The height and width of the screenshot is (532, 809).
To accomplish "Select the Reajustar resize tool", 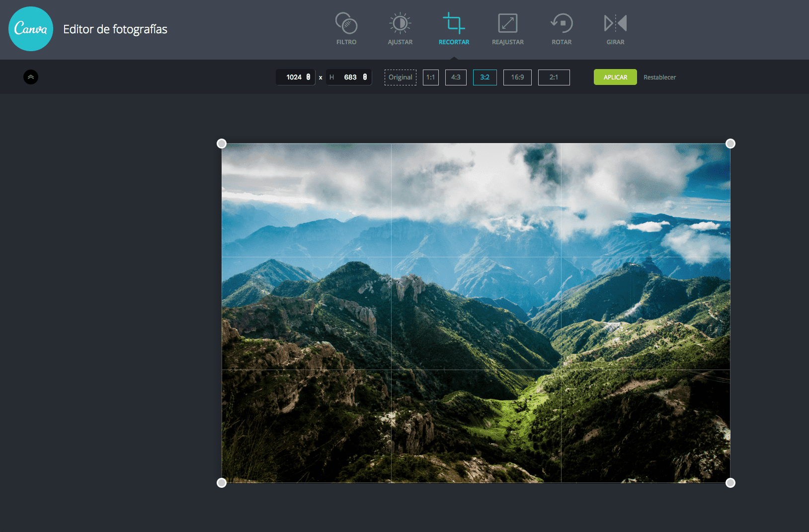I will (507, 27).
